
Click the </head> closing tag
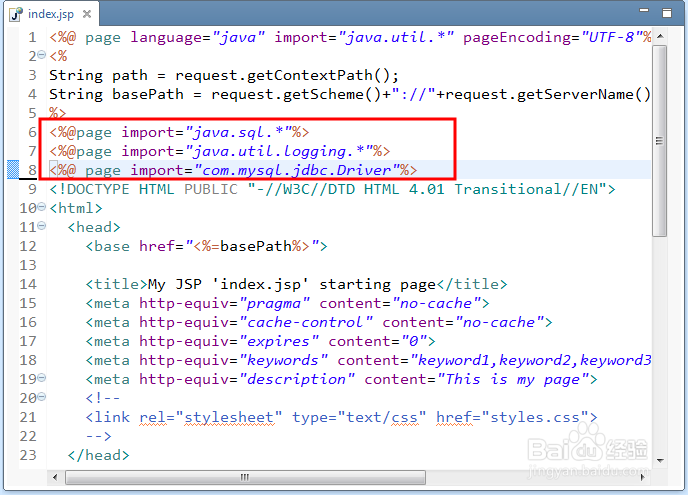(x=98, y=455)
